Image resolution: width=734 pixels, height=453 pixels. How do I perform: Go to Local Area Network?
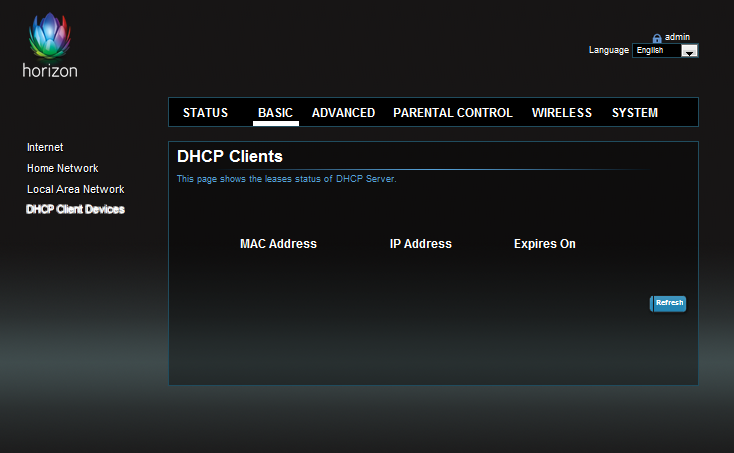(75, 190)
